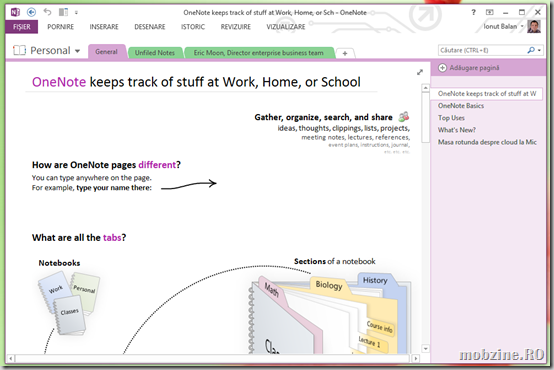Click the OneNote app icon in title bar

click(15, 12)
